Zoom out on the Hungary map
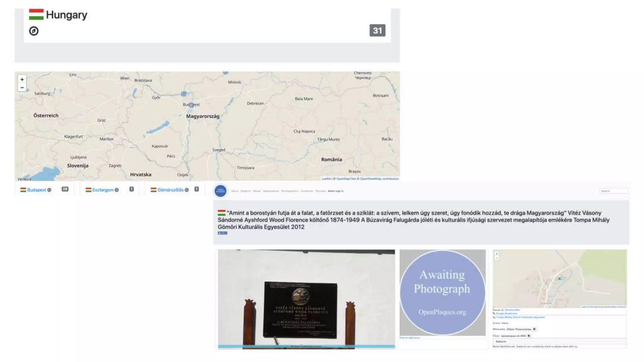644x362 pixels. point(22,88)
